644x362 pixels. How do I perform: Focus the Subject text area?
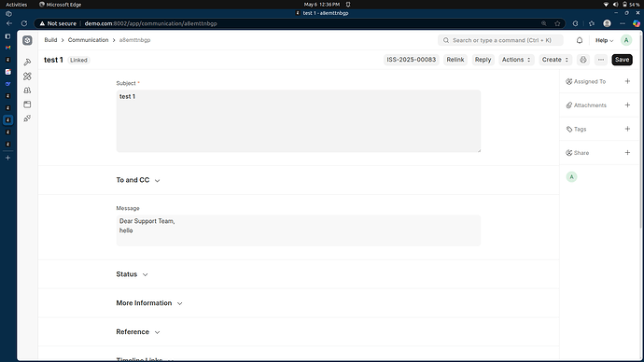coord(298,121)
